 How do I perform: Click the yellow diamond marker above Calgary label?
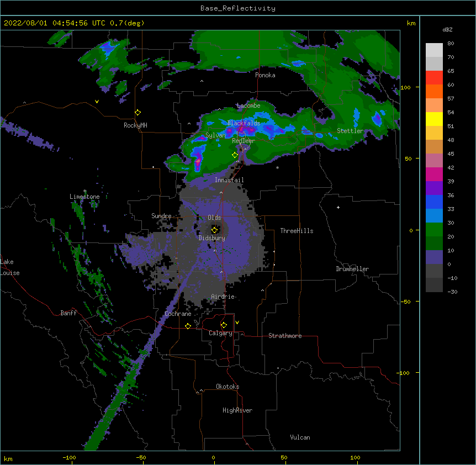224,325
